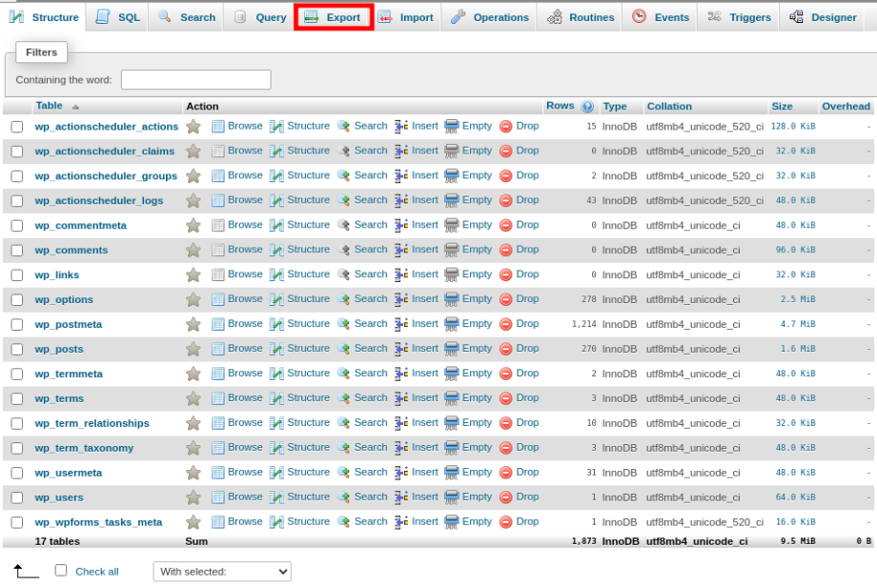Search within the wp_comments table
The width and height of the screenshot is (877, 588).
(370, 249)
